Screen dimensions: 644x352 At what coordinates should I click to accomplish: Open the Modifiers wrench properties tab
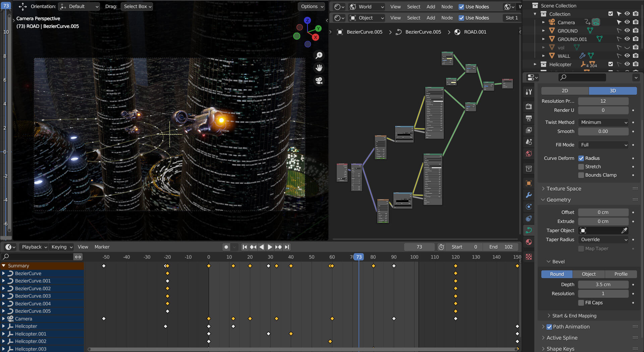pos(529,195)
